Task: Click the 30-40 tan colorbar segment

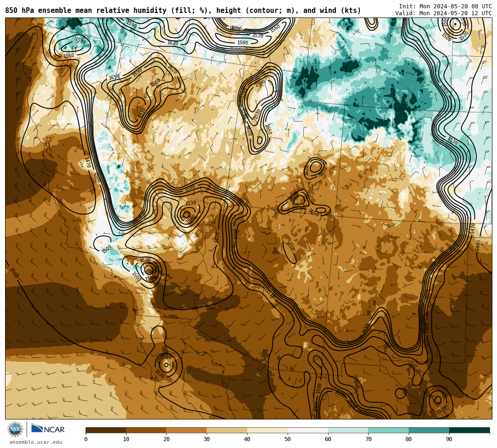Action: coord(227,430)
